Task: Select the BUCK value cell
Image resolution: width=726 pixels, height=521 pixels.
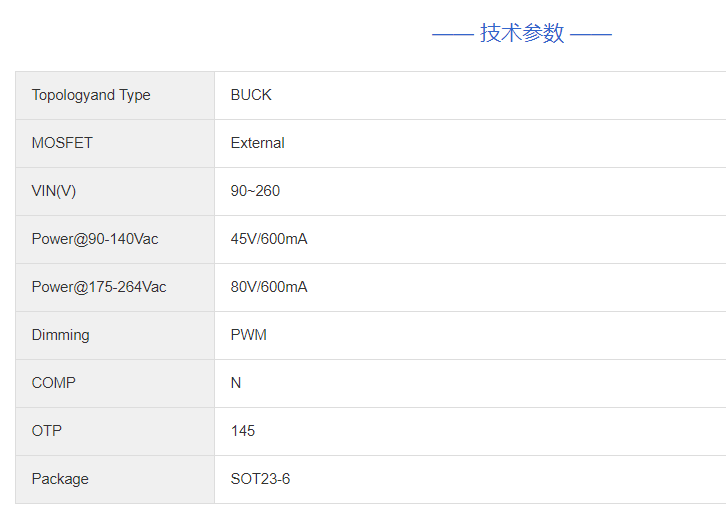Action: click(x=251, y=95)
